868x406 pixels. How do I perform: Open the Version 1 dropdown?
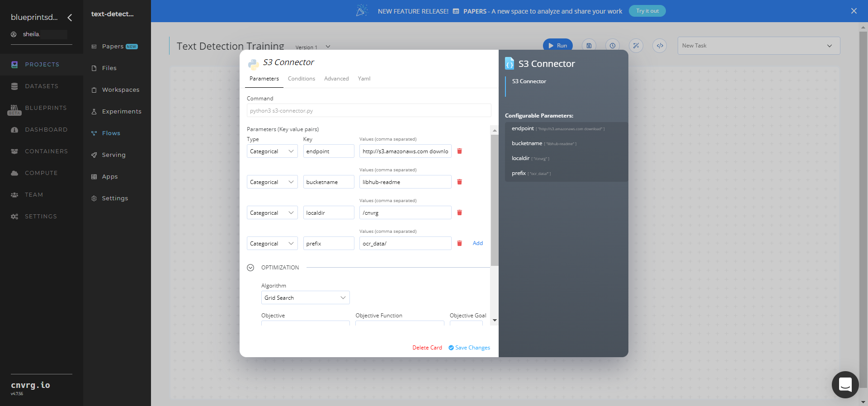tap(313, 47)
